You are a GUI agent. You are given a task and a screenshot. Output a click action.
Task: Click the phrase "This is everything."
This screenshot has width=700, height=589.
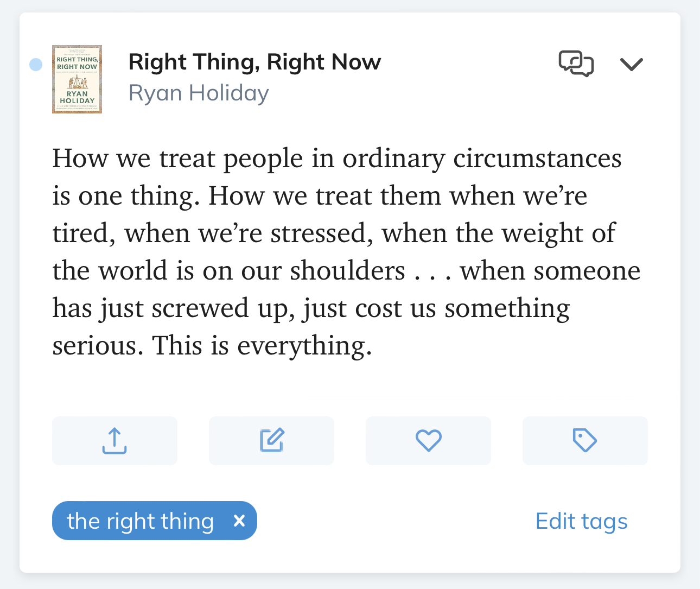[x=262, y=346]
